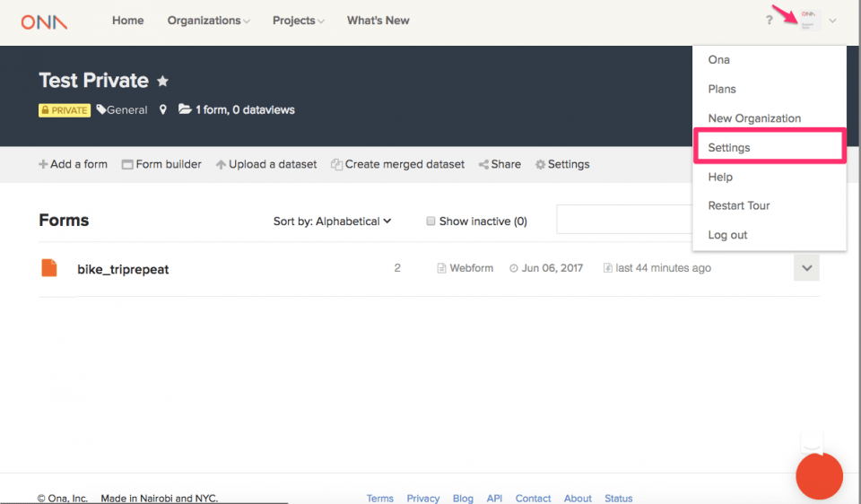The width and height of the screenshot is (861, 504).
Task: Click the 1 form, 0 dataviews text
Action: point(245,109)
